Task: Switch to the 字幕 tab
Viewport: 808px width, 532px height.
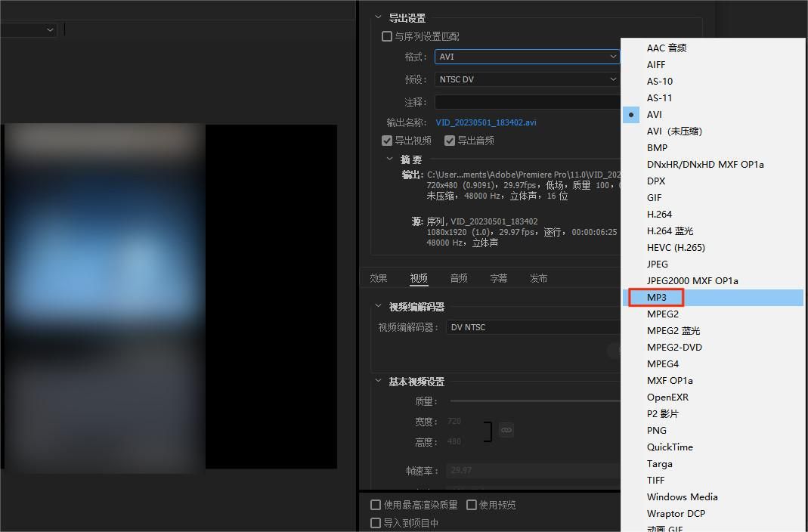Action: click(498, 277)
